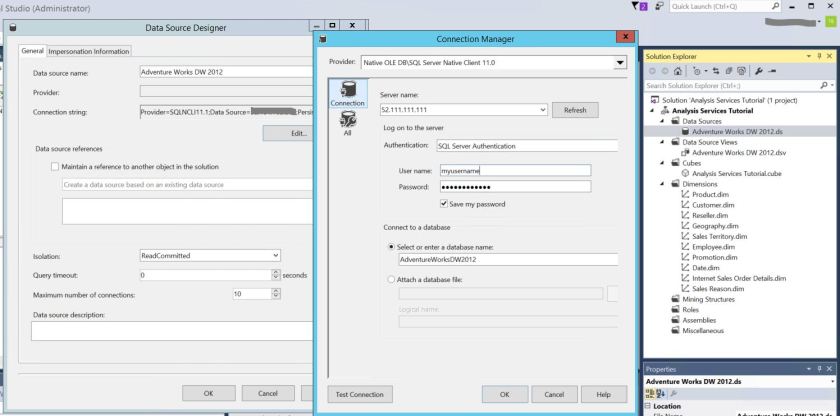
Task: Pin the Properties panel
Action: 820,369
